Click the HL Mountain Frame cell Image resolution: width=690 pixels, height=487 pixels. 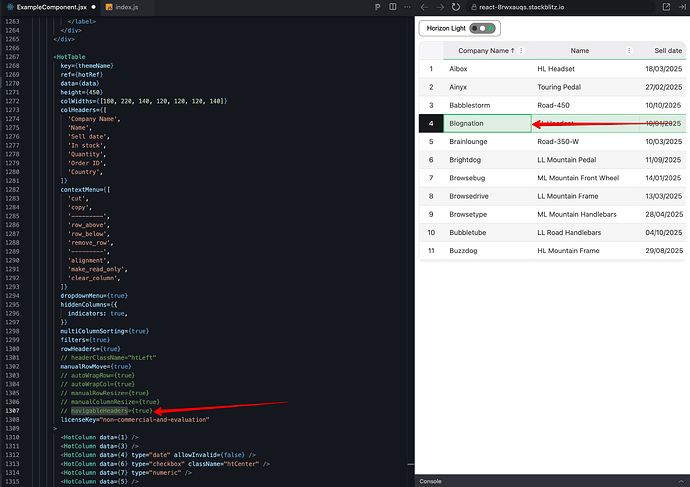[585, 251]
